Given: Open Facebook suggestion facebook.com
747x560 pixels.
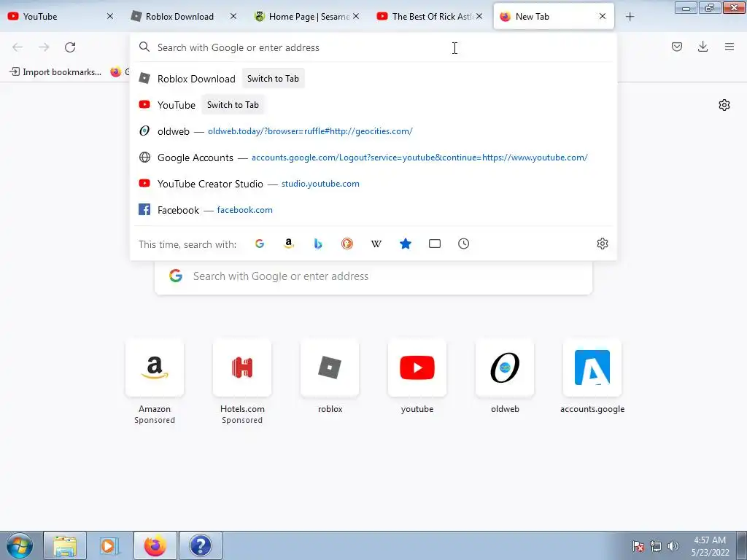Looking at the screenshot, I should pos(373,209).
